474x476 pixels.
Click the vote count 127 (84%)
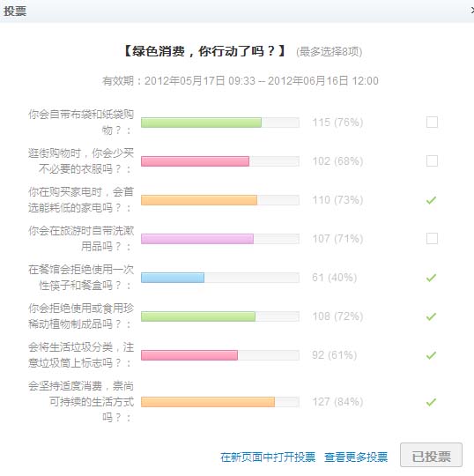tap(337, 402)
